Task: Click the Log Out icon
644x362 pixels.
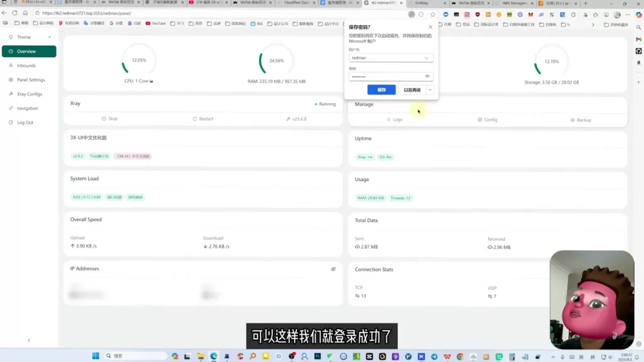Action: coord(11,123)
